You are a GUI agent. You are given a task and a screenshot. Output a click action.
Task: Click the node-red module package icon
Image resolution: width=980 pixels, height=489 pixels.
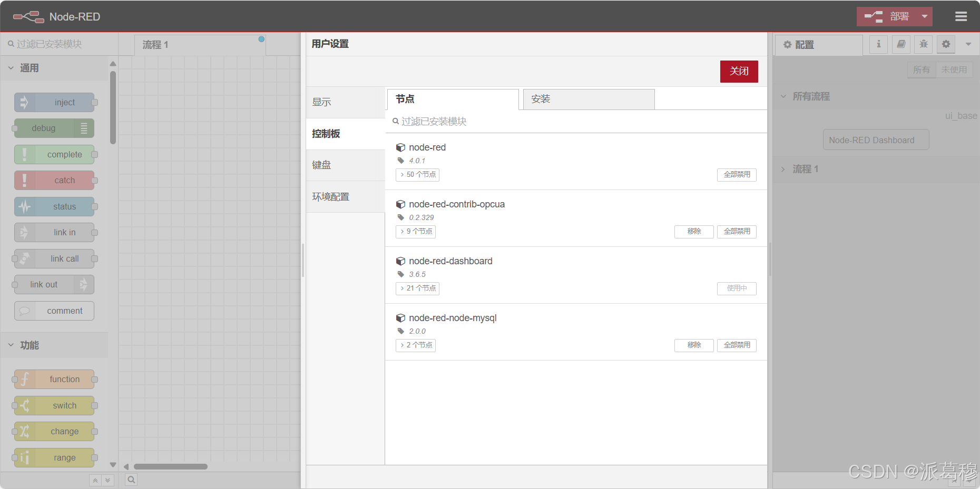click(x=400, y=147)
